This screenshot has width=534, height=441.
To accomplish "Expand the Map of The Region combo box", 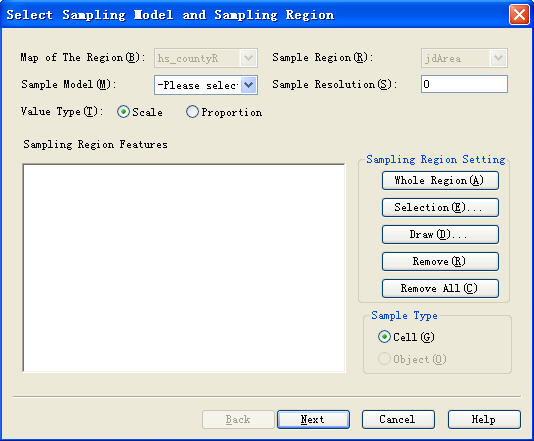I will pyautogui.click(x=249, y=58).
